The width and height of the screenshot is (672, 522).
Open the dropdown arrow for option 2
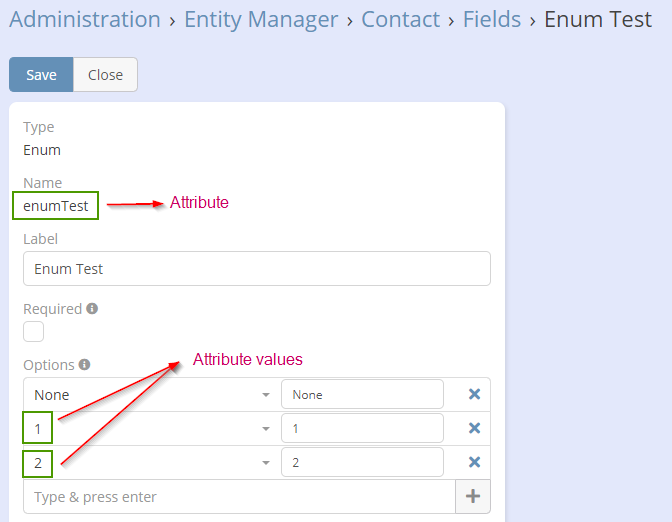pos(266,462)
